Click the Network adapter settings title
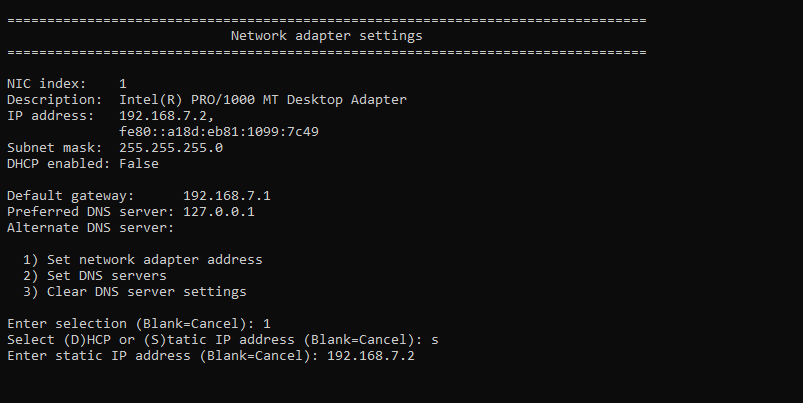803x403 pixels. tap(326, 36)
